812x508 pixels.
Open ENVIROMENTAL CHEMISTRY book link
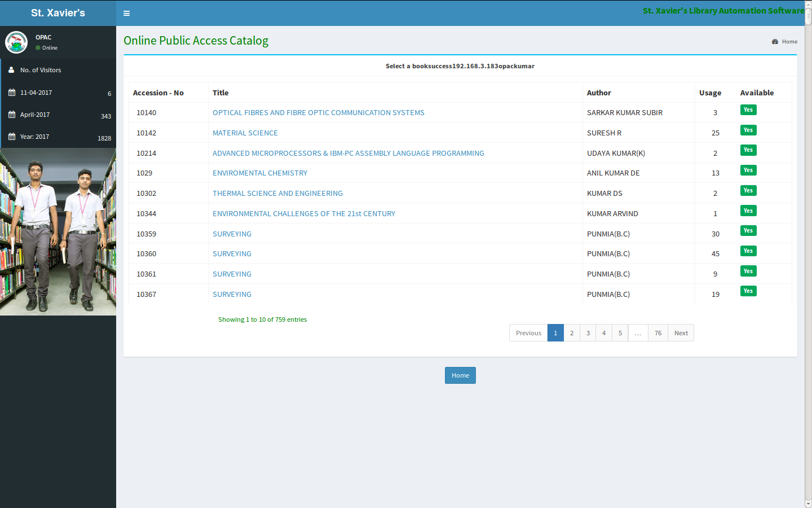260,173
